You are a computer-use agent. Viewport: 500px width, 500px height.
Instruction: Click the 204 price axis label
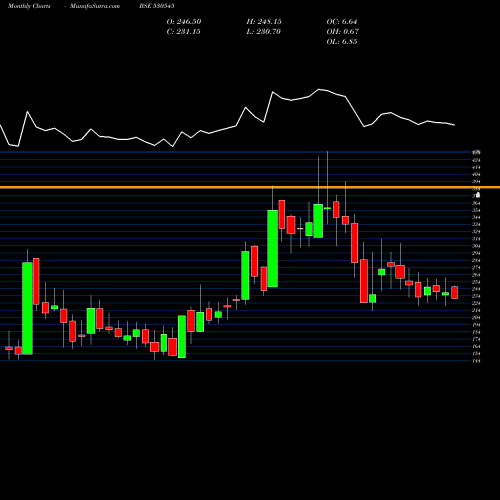[x=476, y=318]
